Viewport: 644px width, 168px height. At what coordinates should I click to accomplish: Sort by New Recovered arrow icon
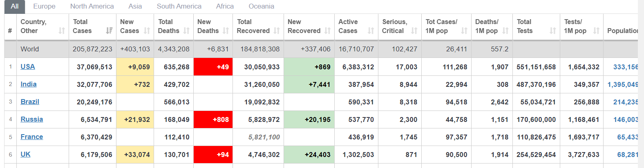(328, 31)
